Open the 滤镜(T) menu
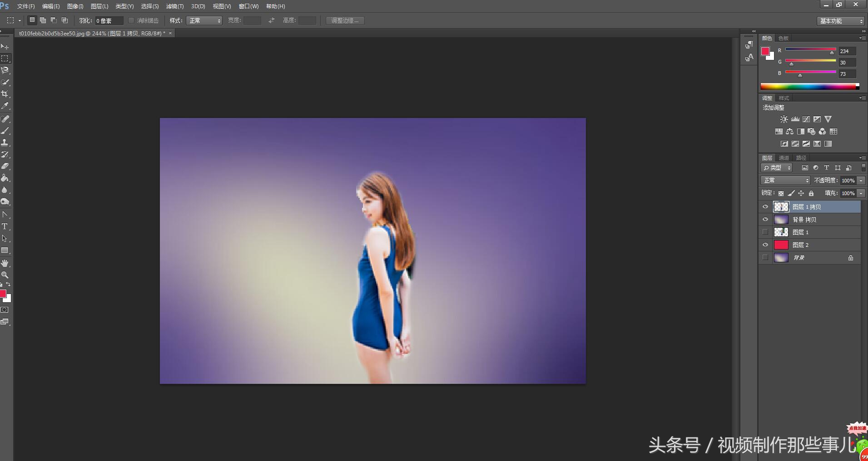This screenshot has width=868, height=461. [175, 6]
